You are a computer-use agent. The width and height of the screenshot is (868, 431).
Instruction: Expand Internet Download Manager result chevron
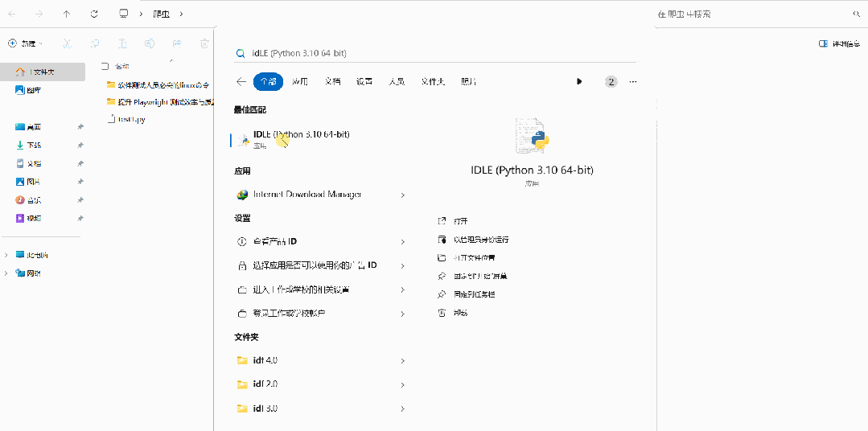point(402,195)
